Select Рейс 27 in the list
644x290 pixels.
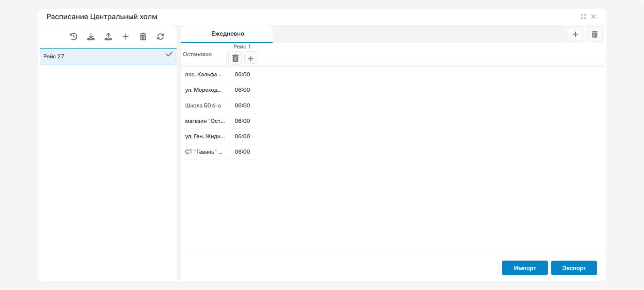[x=54, y=57]
